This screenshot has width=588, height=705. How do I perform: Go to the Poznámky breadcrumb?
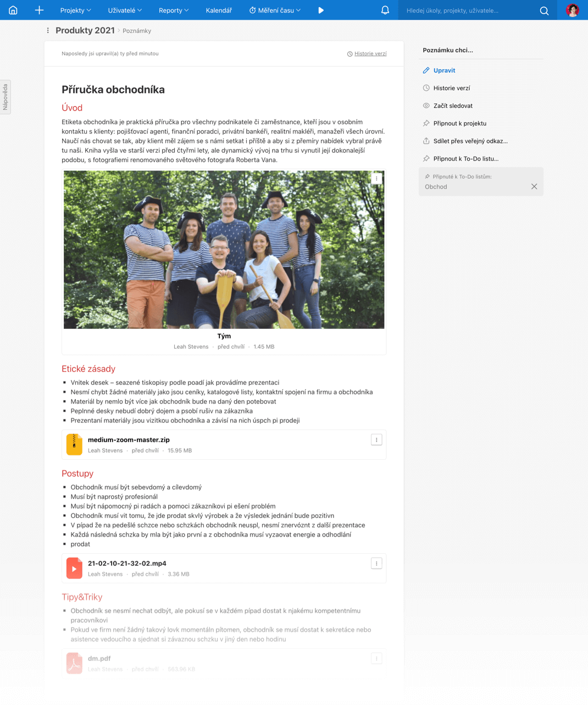(x=137, y=31)
